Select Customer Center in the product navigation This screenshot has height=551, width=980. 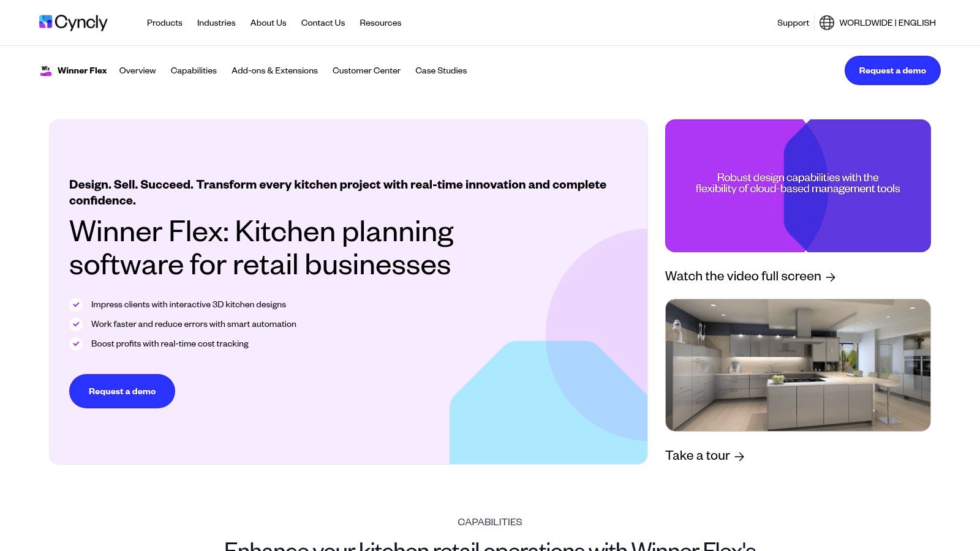[x=366, y=70]
